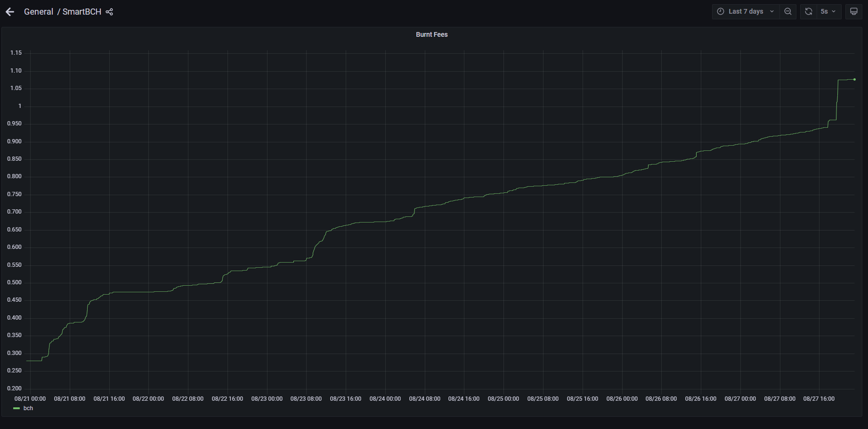Click the 08/27 08:00 x-axis label

point(780,399)
